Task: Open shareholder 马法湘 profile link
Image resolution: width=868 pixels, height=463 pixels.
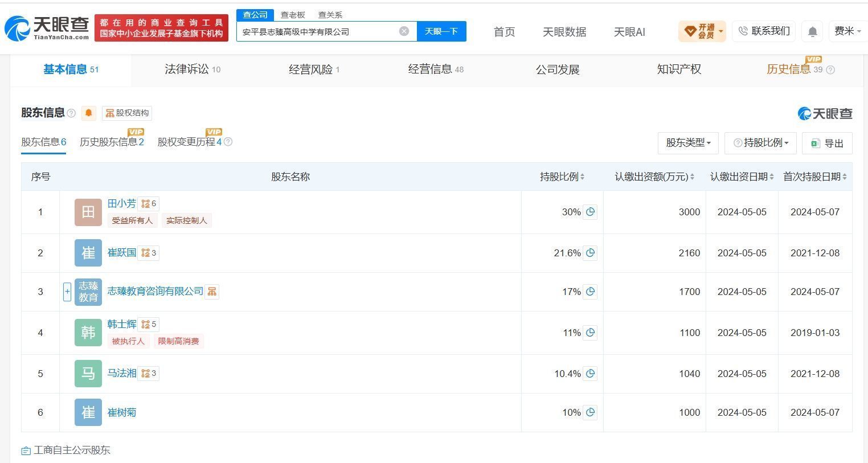Action: tap(122, 373)
